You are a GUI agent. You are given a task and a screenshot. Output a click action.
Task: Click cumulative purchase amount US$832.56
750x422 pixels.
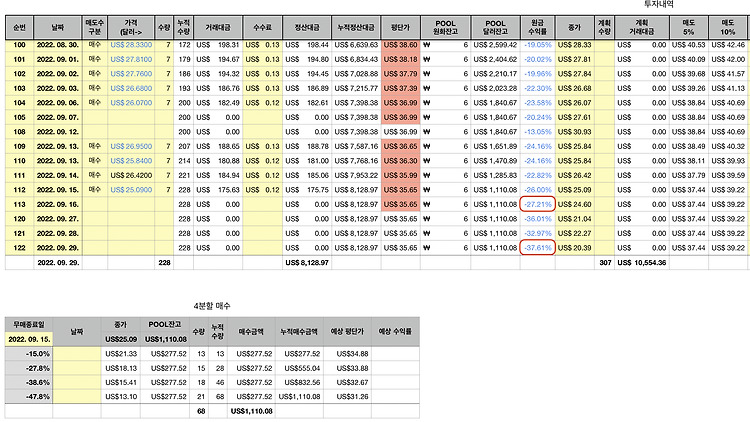302,382
